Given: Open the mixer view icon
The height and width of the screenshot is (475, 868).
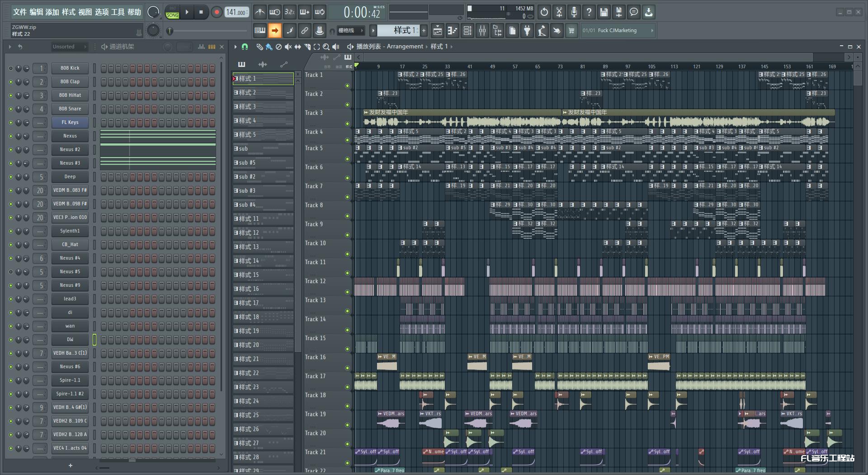Looking at the screenshot, I should click(x=482, y=30).
